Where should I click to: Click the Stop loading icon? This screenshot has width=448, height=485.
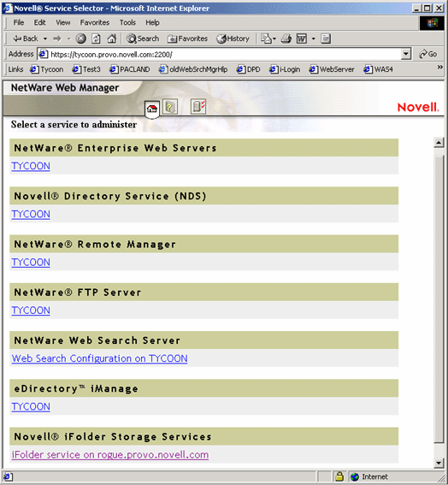click(81, 38)
